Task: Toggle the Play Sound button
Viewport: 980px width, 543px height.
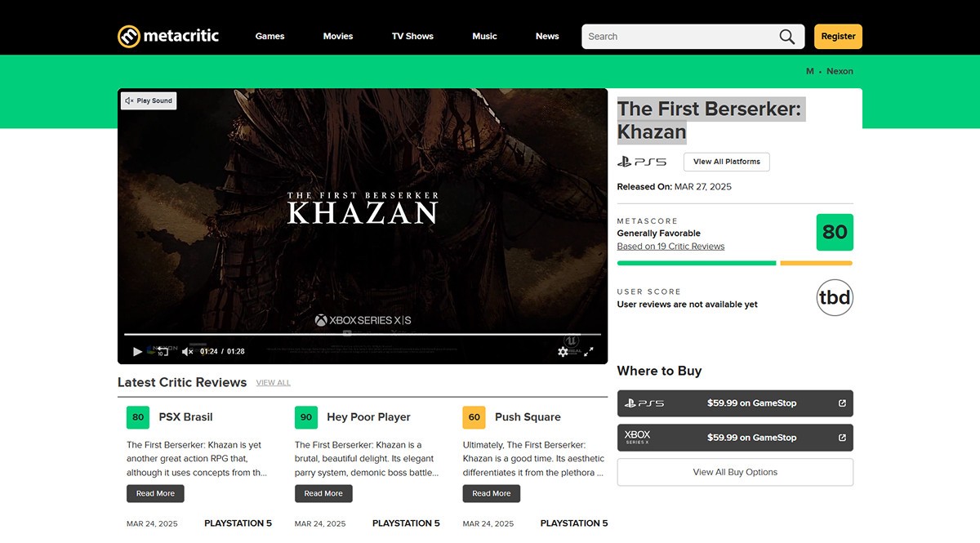Action: (x=149, y=100)
